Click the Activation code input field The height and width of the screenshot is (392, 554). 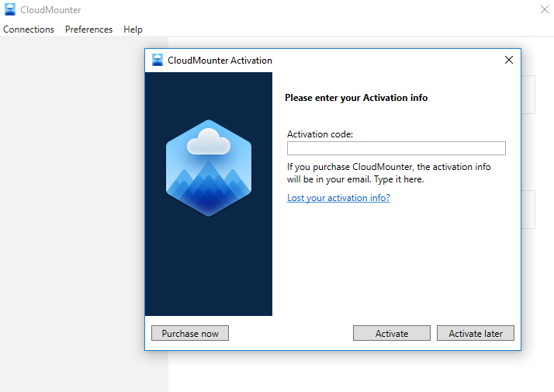pyautogui.click(x=396, y=148)
